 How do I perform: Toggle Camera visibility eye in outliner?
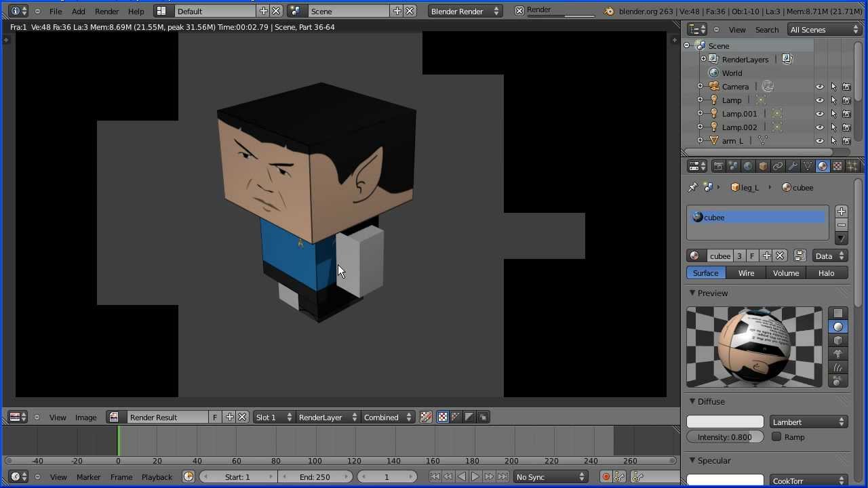(820, 87)
